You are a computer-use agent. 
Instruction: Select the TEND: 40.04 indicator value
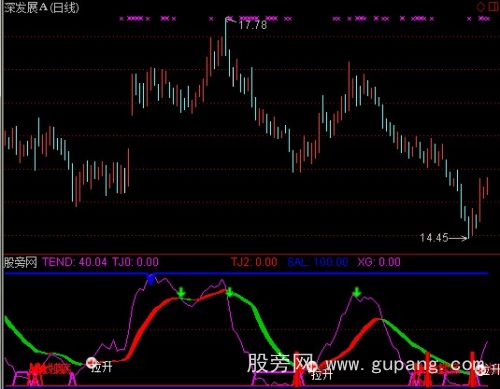(75, 262)
